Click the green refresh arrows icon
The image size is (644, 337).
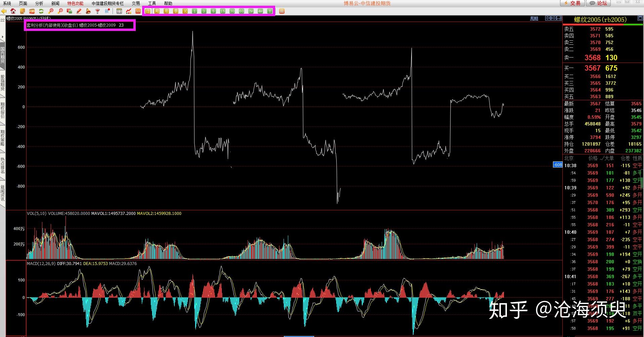pos(41,11)
